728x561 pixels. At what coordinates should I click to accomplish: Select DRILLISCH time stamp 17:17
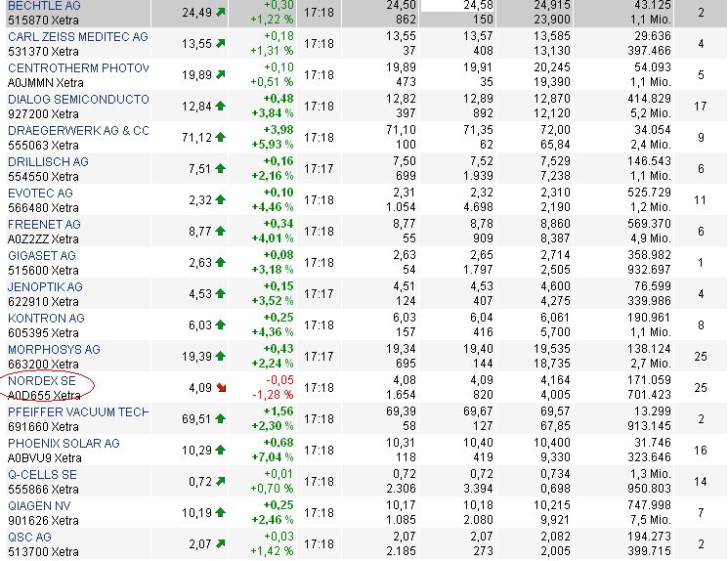[319, 168]
